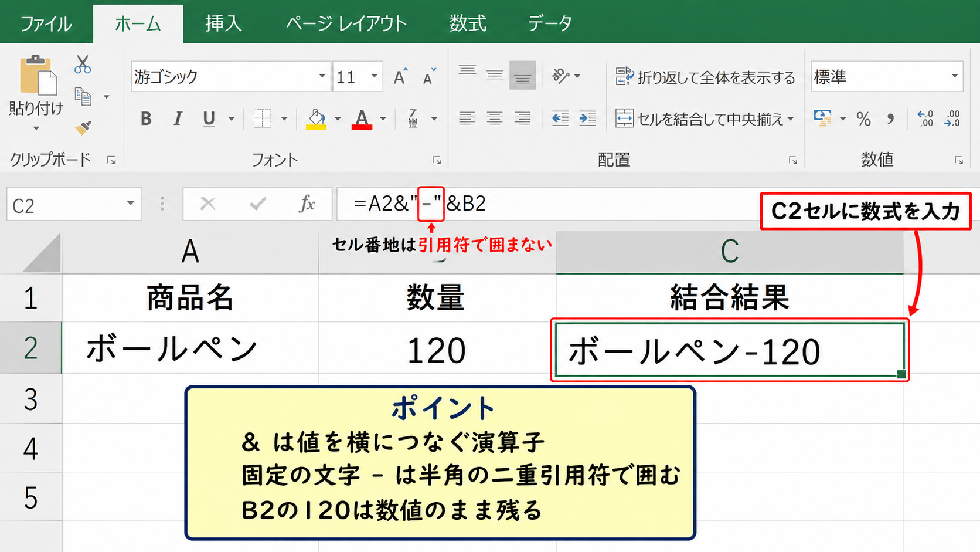The height and width of the screenshot is (552, 980).
Task: Select column C header
Action: tap(730, 252)
